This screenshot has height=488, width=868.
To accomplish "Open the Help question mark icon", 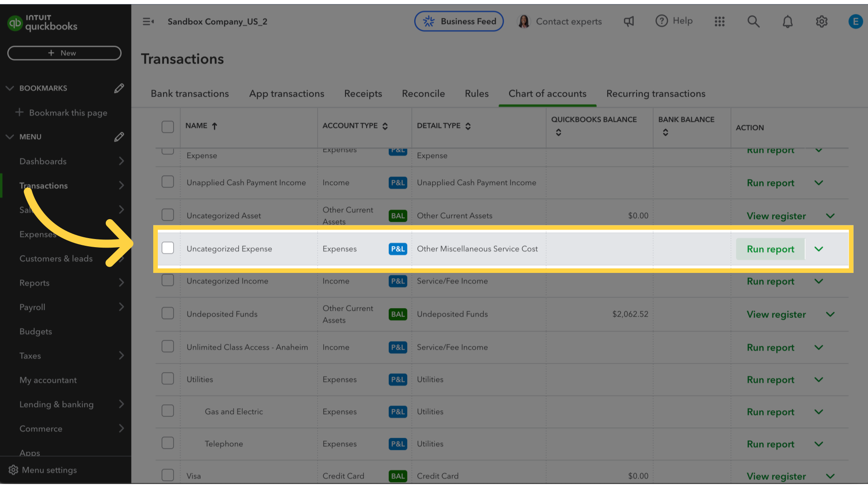I will point(661,21).
